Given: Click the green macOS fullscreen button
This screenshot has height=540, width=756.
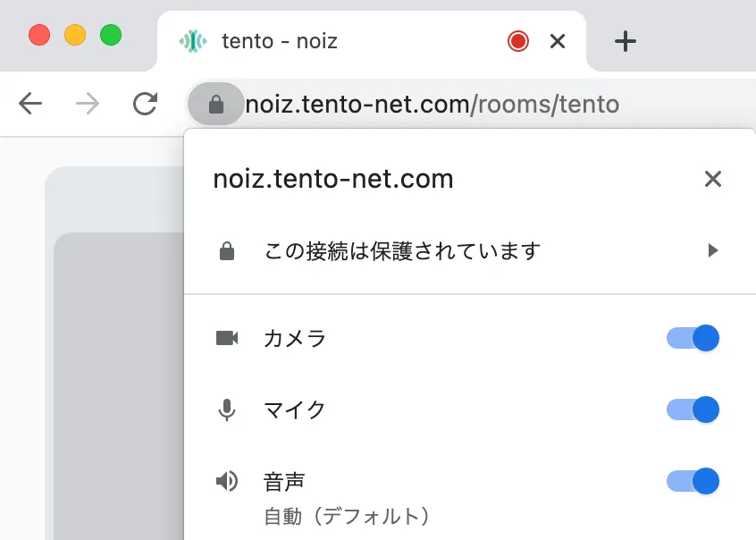Looking at the screenshot, I should [110, 36].
